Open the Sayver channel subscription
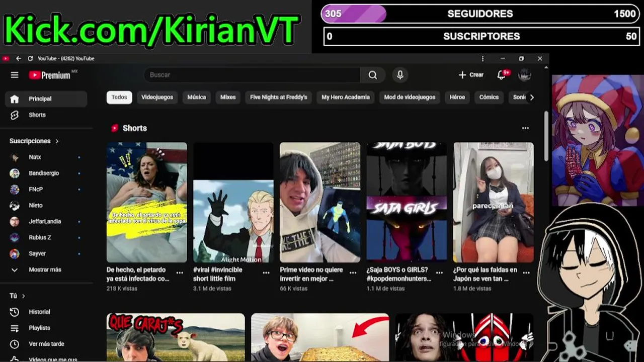644x362 pixels. tap(46, 253)
